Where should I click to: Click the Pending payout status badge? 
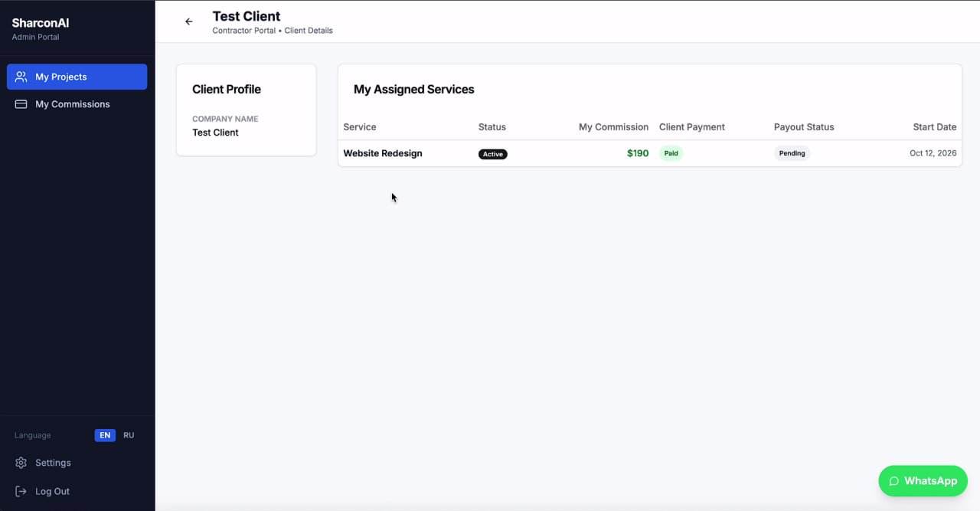tap(792, 153)
